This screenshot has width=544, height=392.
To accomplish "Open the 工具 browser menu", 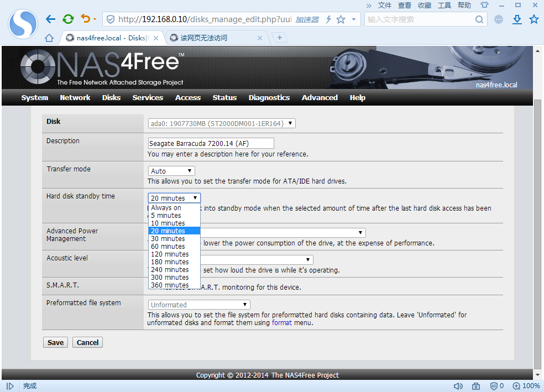I will (x=444, y=5).
